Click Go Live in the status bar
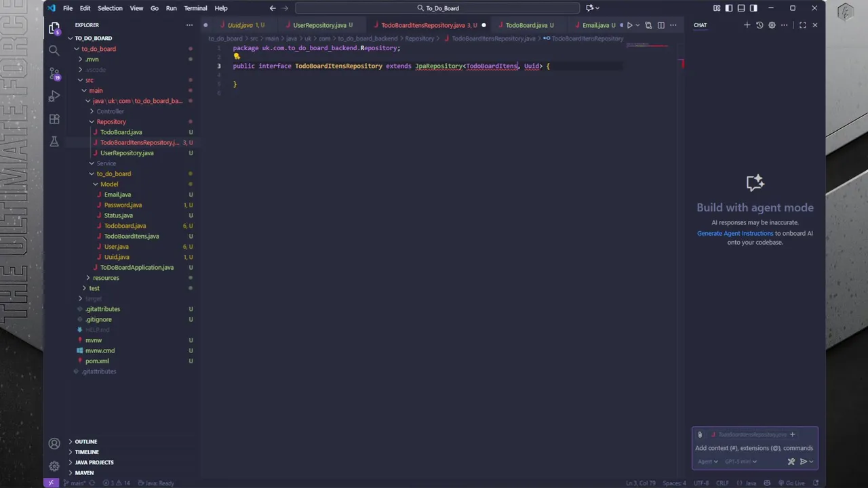 [x=791, y=483]
